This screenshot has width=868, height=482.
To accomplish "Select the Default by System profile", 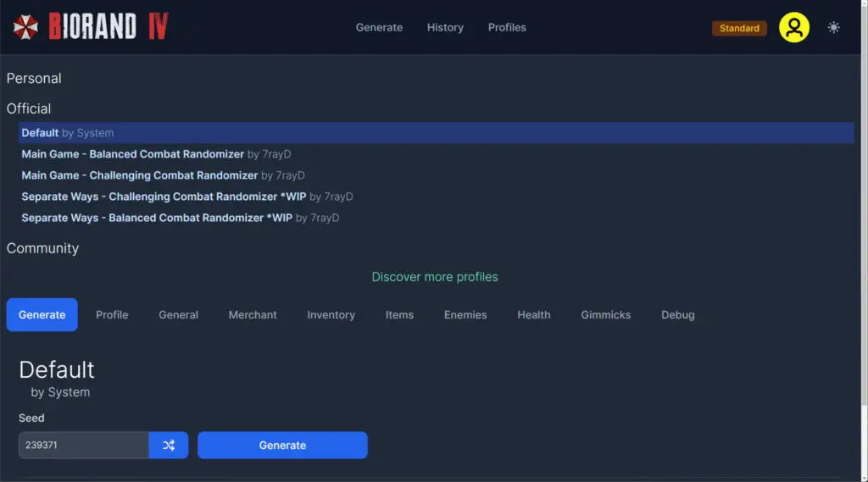I will (437, 133).
